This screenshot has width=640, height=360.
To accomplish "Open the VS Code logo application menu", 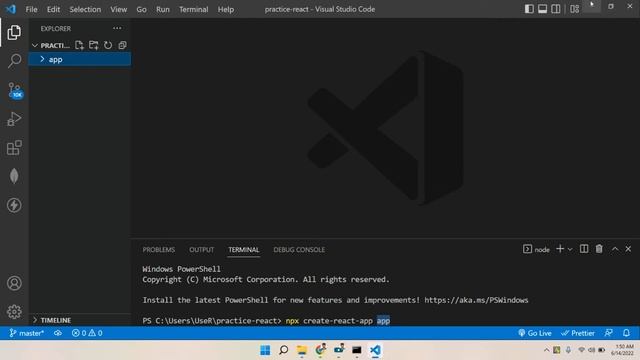I will 11,9.
